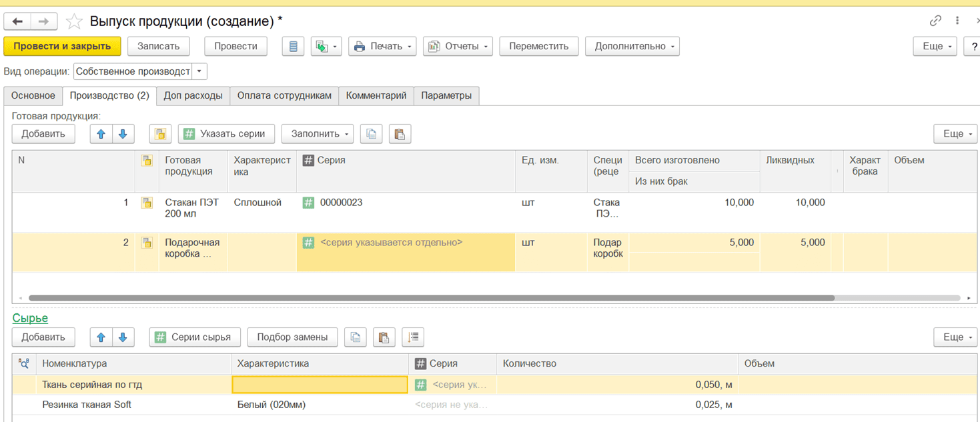Click the sort list icon in Сырье toolbar

[413, 337]
